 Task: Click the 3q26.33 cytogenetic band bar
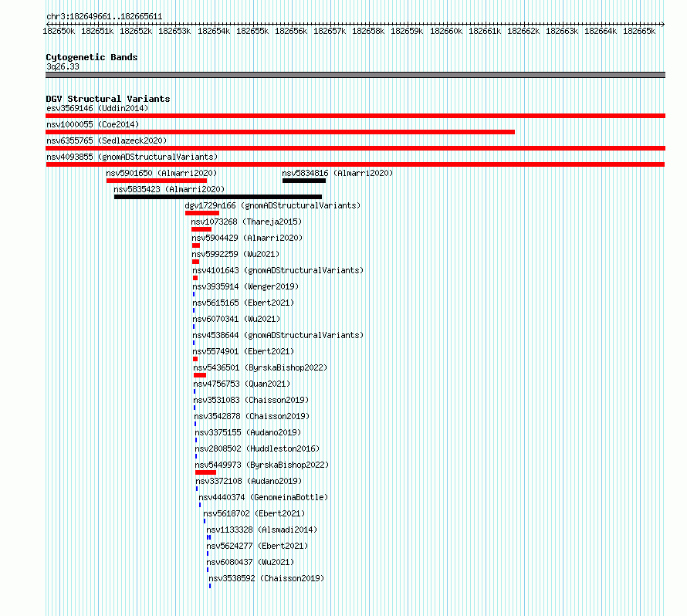(355, 75)
